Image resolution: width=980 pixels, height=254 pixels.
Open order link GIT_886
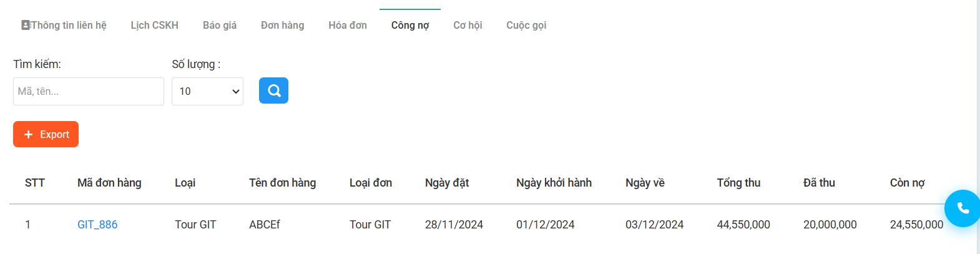pyautogui.click(x=97, y=225)
